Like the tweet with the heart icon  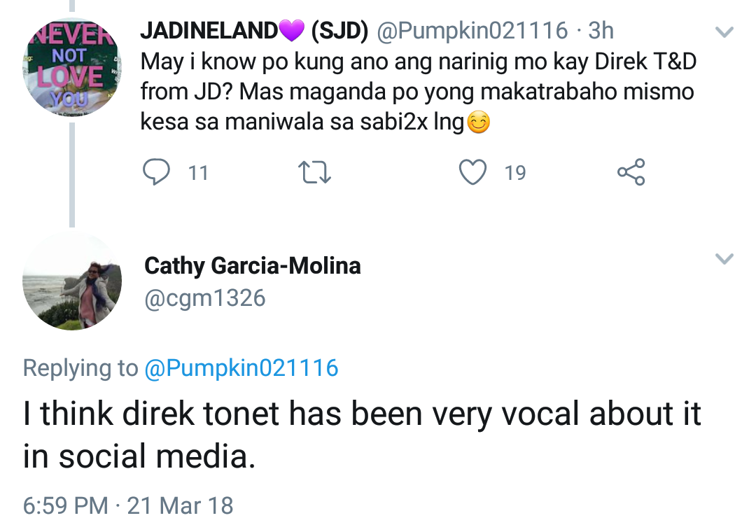click(472, 172)
